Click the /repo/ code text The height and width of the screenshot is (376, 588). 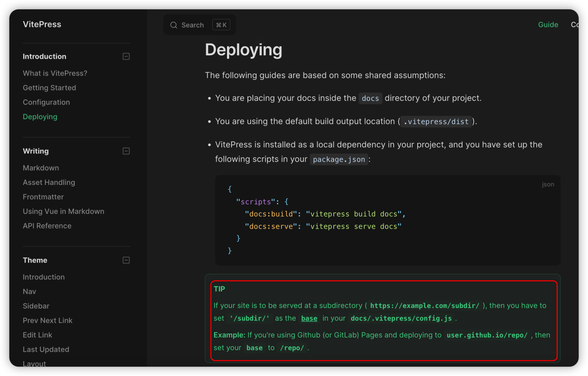tap(292, 348)
